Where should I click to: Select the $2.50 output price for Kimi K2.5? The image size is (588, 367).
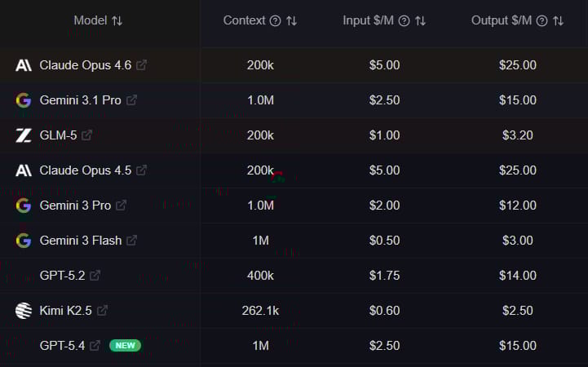coord(518,311)
